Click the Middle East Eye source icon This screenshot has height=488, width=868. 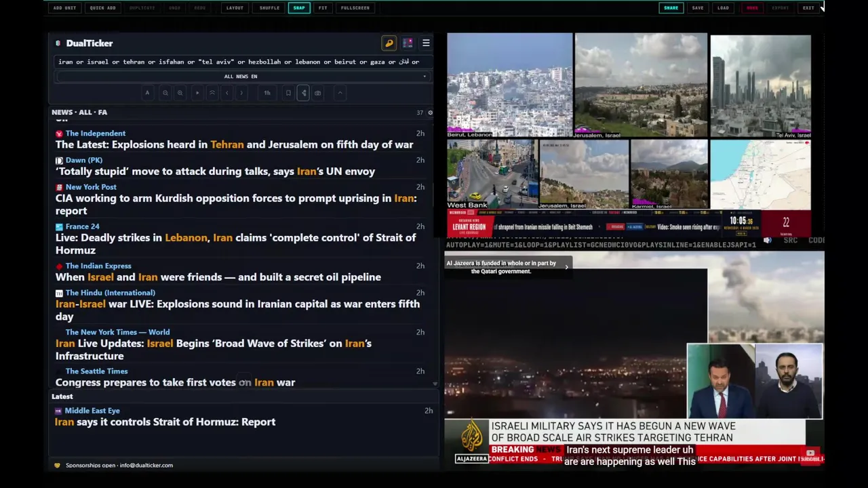58,411
